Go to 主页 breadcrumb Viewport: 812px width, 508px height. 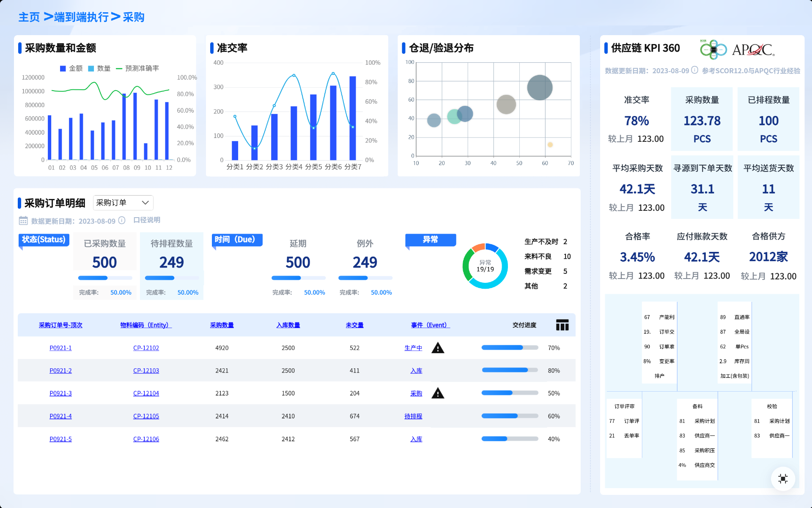pyautogui.click(x=29, y=17)
